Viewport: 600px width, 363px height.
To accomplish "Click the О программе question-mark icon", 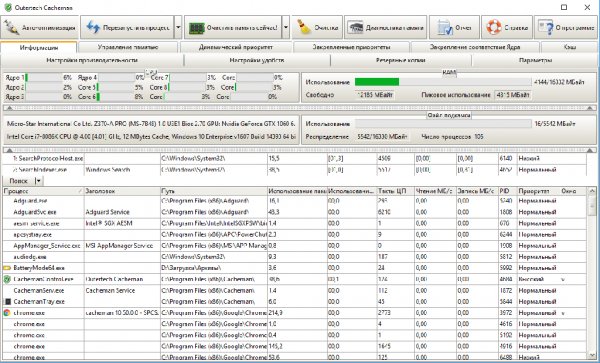I will 546,28.
